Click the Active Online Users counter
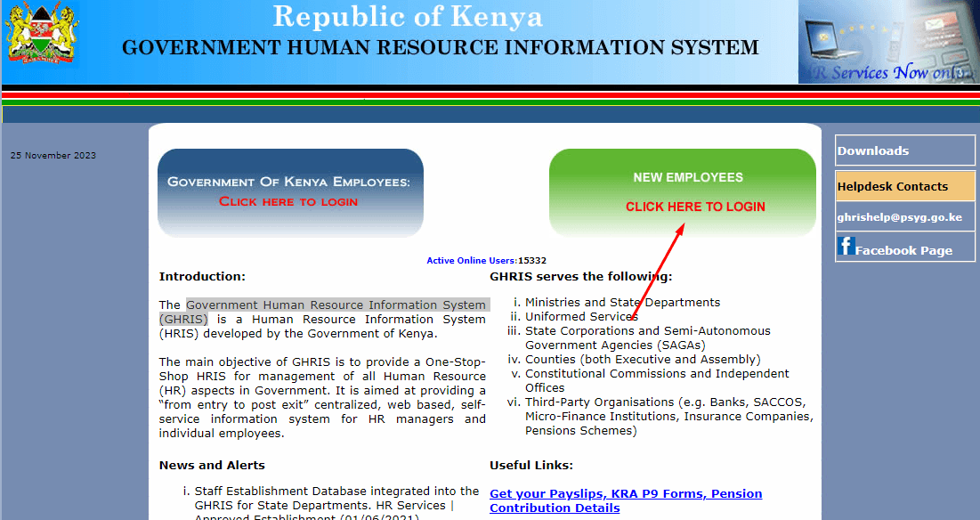 pos(486,260)
